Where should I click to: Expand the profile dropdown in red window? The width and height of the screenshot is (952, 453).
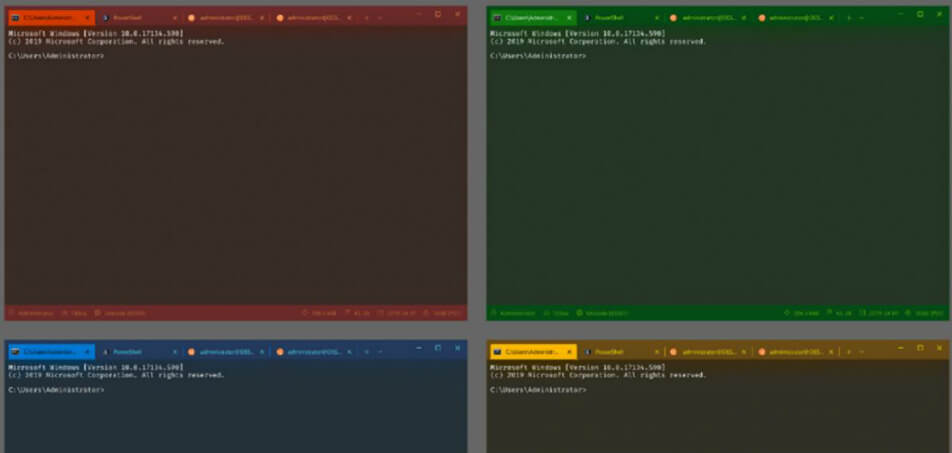[x=379, y=18]
